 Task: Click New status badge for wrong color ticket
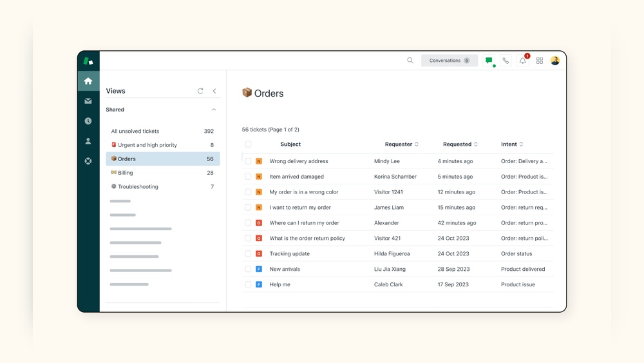point(259,192)
